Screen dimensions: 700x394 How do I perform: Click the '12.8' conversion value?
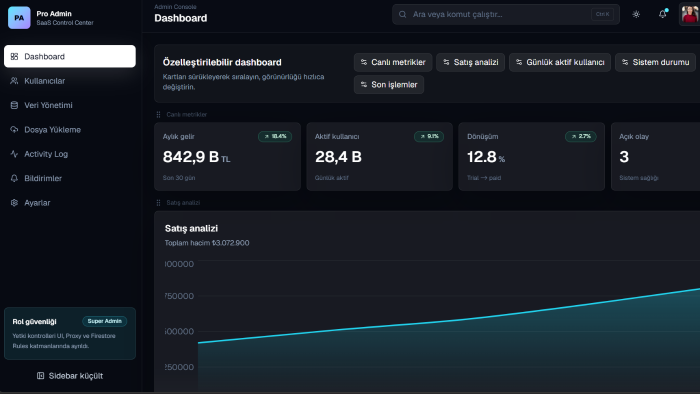(481, 157)
